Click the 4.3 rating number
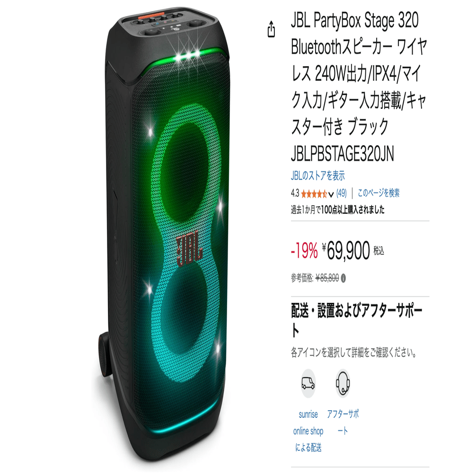The width and height of the screenshot is (476, 476). tap(295, 193)
